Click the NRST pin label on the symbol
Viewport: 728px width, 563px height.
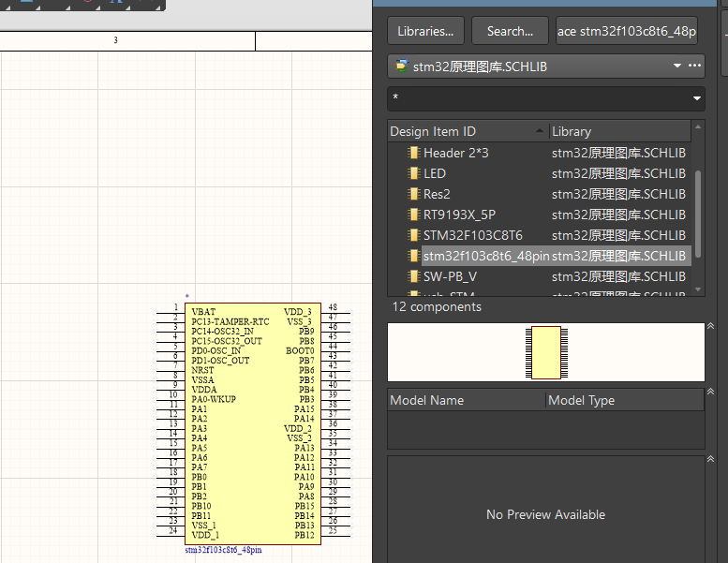[202, 370]
